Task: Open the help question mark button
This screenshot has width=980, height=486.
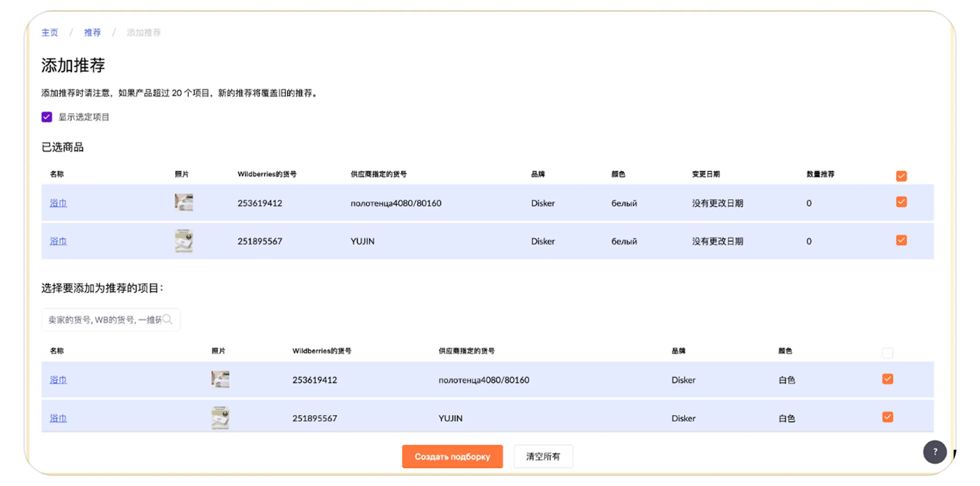Action: pyautogui.click(x=934, y=452)
